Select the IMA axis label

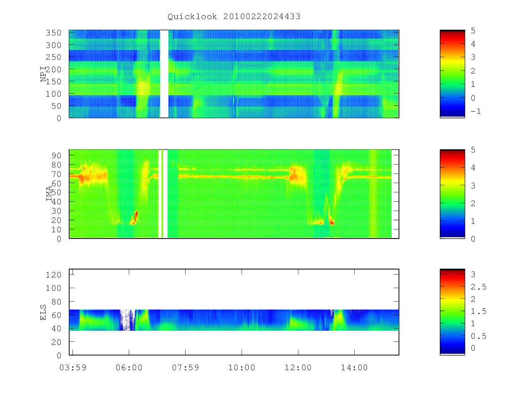tap(50, 194)
